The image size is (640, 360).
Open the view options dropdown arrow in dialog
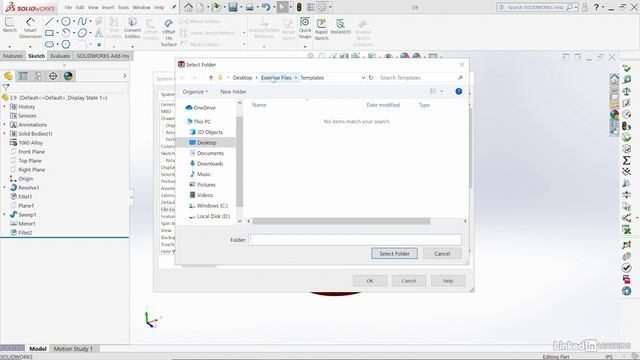[442, 91]
